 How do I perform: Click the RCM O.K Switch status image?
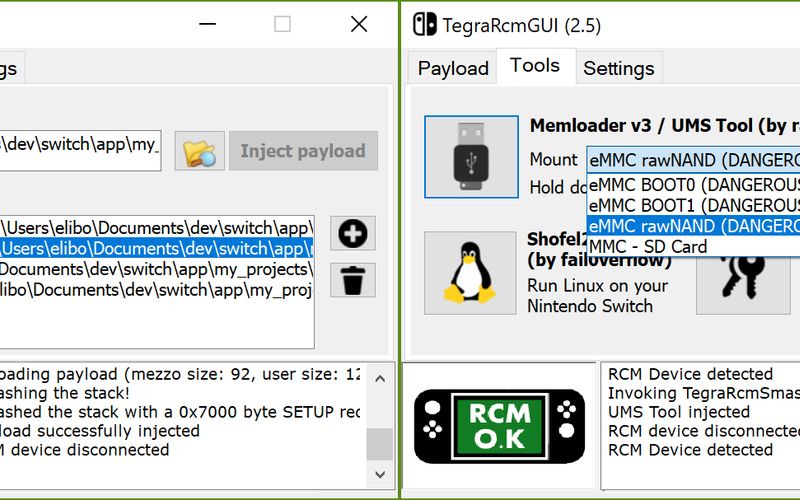click(x=499, y=426)
